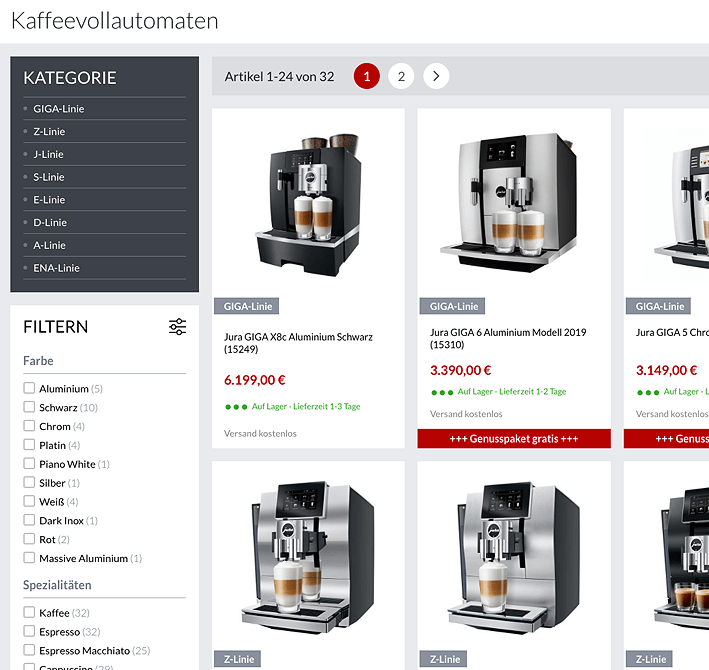The height and width of the screenshot is (670, 709).
Task: Click the Farbe filter heading
Action: click(38, 361)
